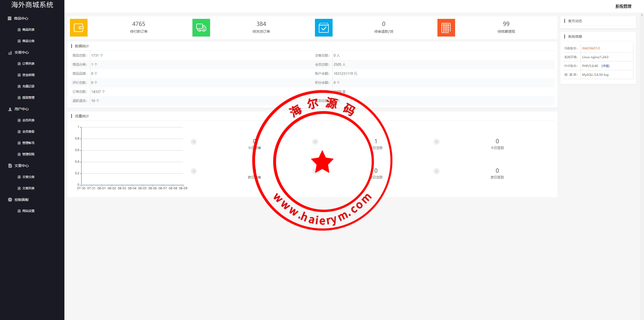Click the user icon beside 用户中心
644x320 pixels.
coord(10,109)
